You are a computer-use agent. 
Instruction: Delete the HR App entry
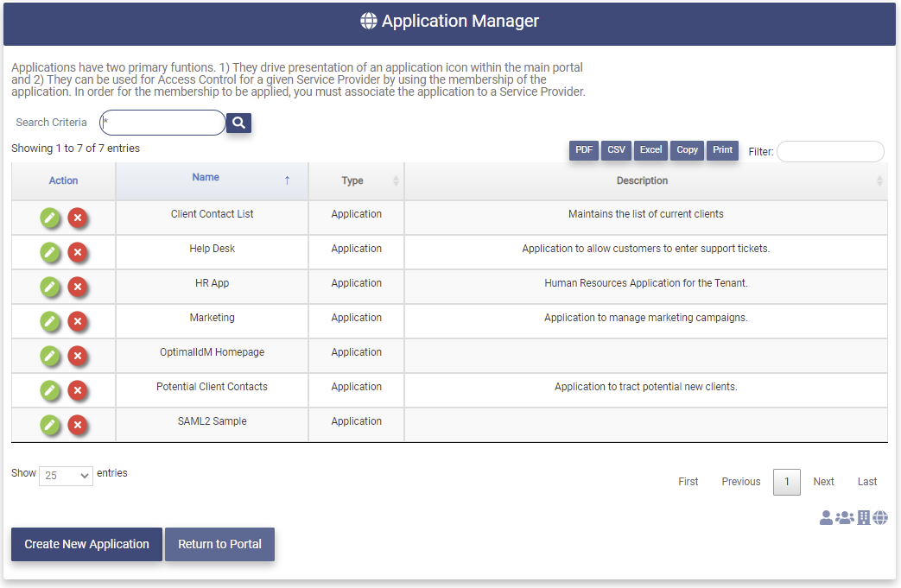pos(78,287)
